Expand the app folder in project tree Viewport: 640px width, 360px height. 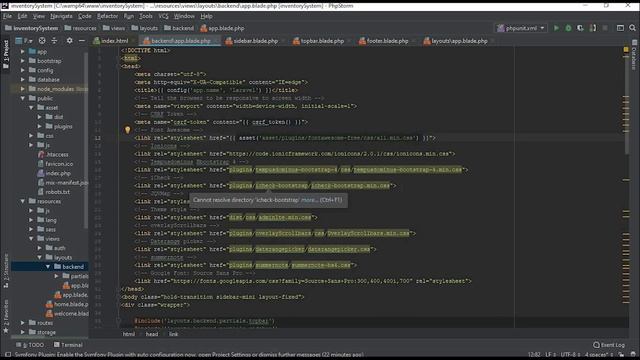click(23, 52)
